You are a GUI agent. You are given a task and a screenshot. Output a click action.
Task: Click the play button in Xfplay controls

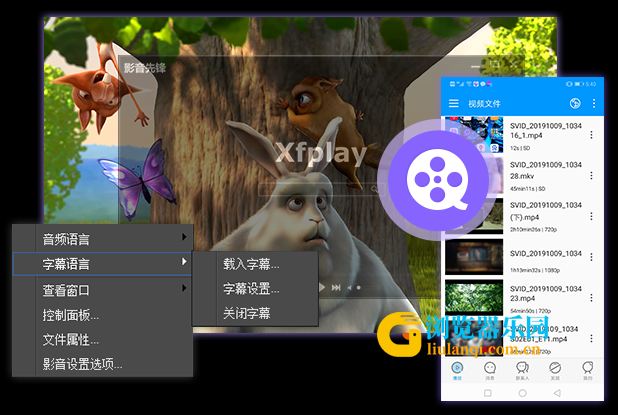(x=322, y=288)
